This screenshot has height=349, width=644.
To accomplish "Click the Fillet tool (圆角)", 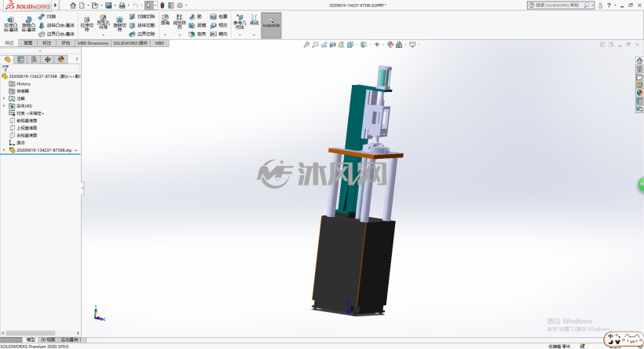I will (x=165, y=20).
